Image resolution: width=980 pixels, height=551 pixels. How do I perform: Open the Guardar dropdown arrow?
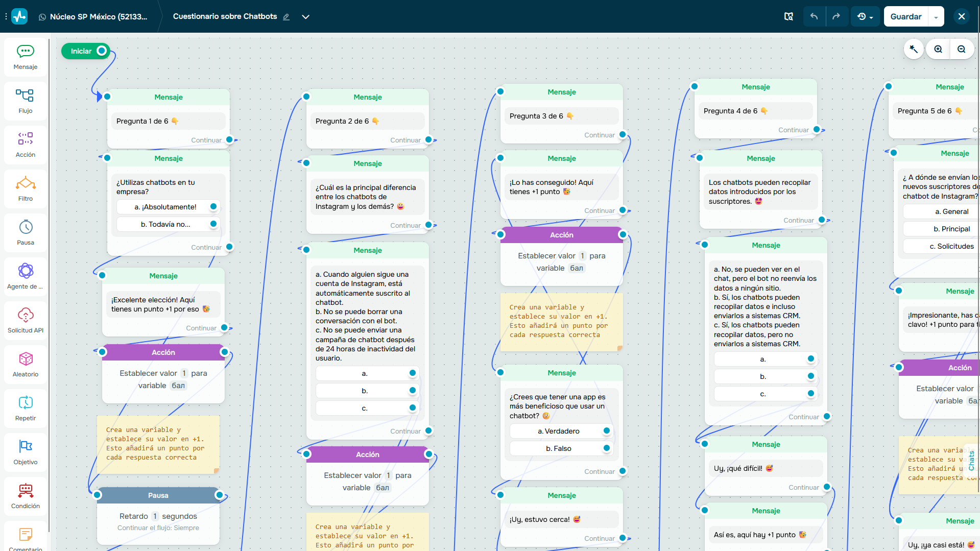936,17
